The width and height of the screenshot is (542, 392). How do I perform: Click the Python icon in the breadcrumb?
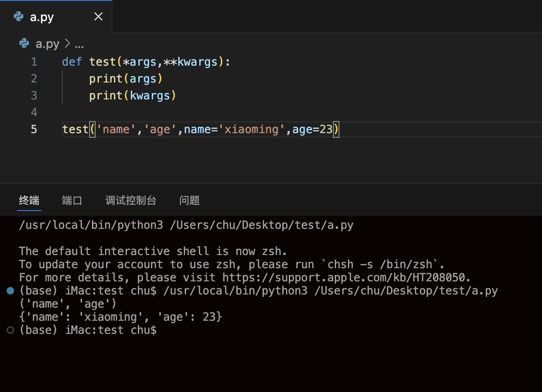coord(24,44)
